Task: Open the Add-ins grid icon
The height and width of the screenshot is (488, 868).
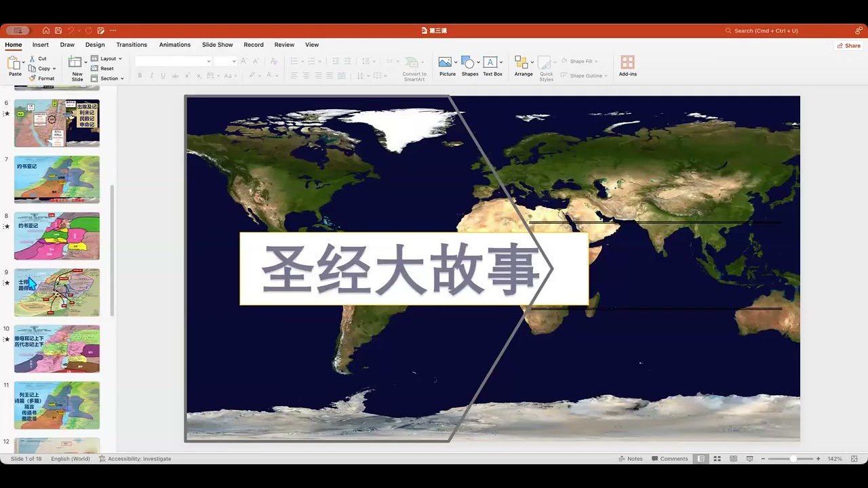Action: point(628,62)
